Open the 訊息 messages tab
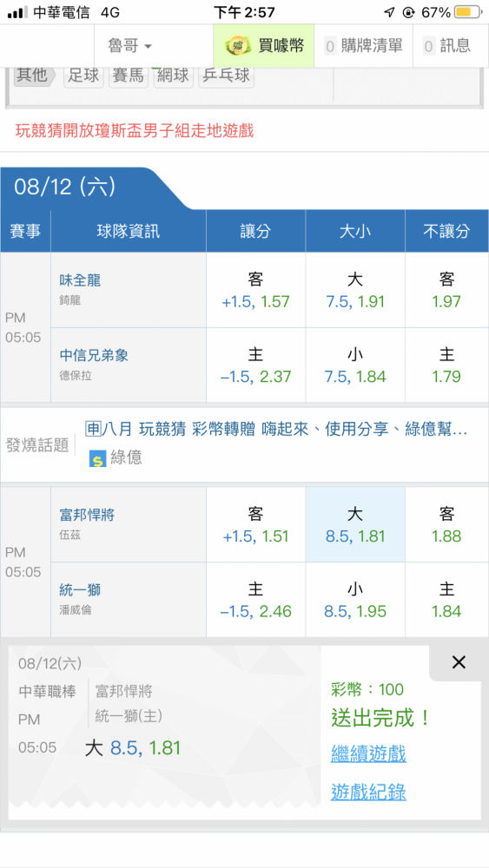The image size is (489, 868). pyautogui.click(x=446, y=45)
